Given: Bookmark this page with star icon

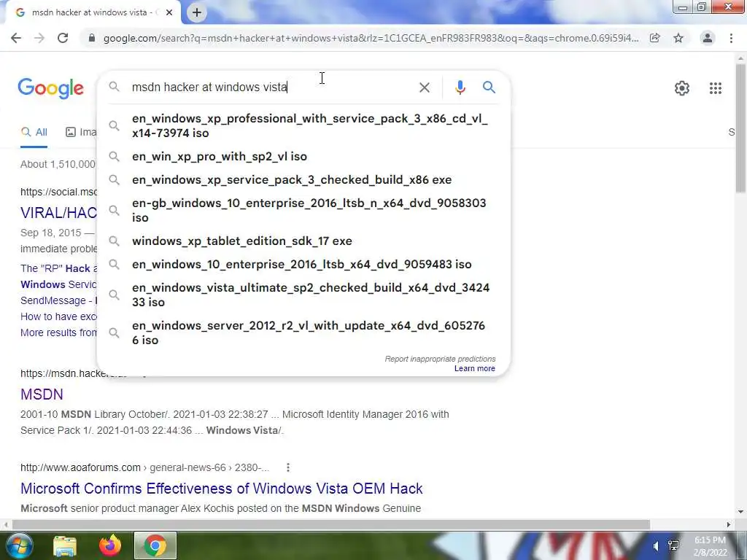Looking at the screenshot, I should pyautogui.click(x=678, y=38).
